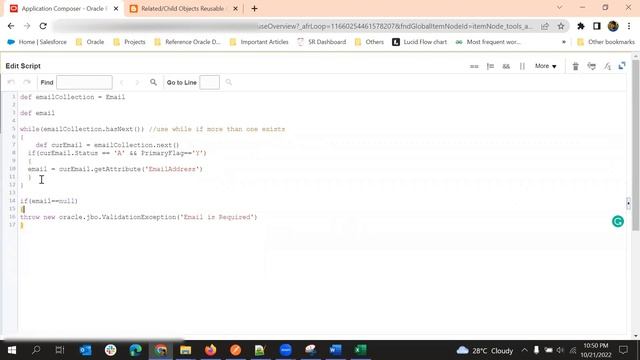Open Outlook from the taskbar
This screenshot has height=360, width=640.
point(86,350)
